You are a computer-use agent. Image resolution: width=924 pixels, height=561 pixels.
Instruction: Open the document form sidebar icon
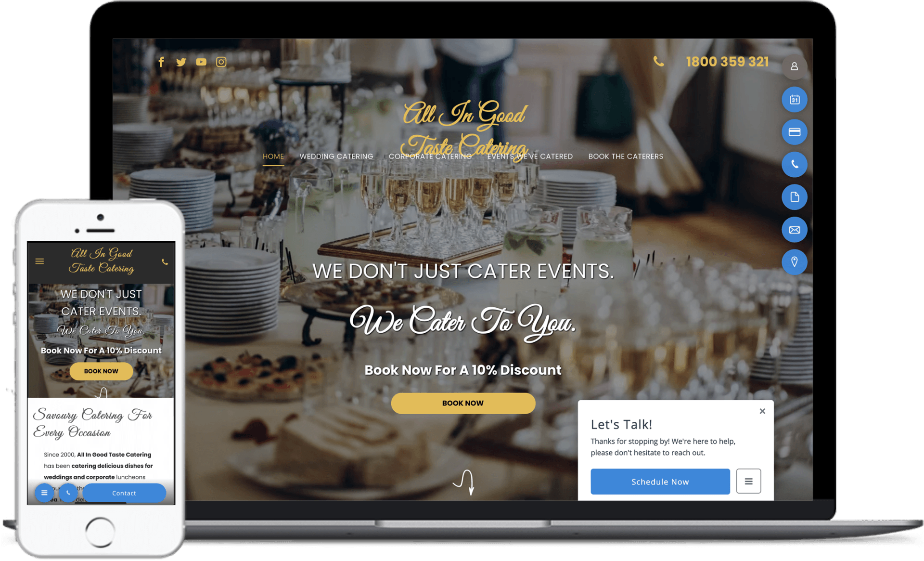pyautogui.click(x=794, y=197)
